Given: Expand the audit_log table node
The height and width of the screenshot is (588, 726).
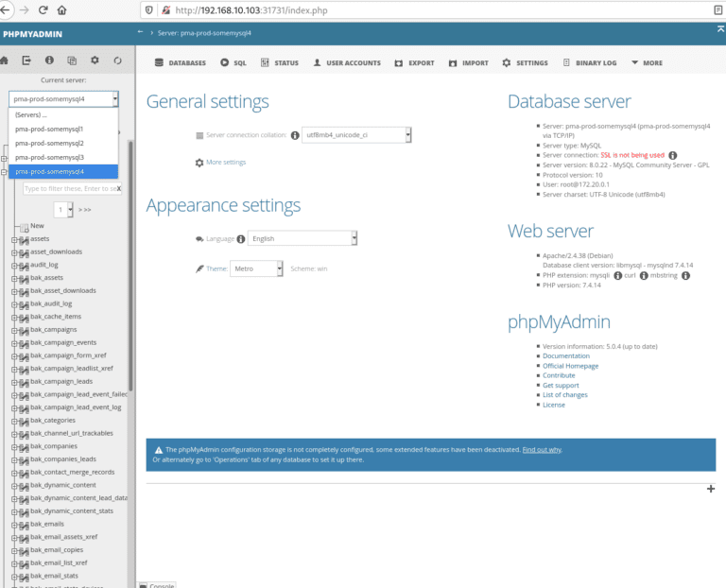Looking at the screenshot, I should pos(14,266).
